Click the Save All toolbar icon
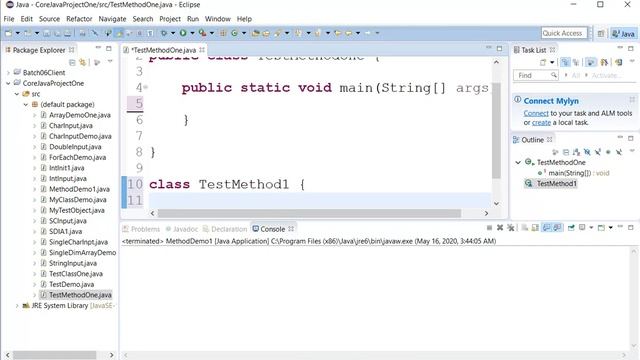The image size is (640, 360). click(57, 33)
